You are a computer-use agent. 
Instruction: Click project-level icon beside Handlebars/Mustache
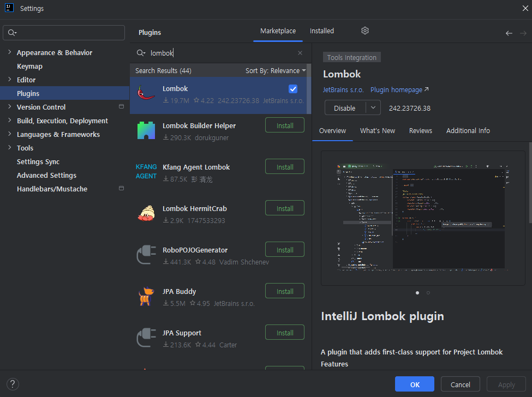tap(121, 188)
